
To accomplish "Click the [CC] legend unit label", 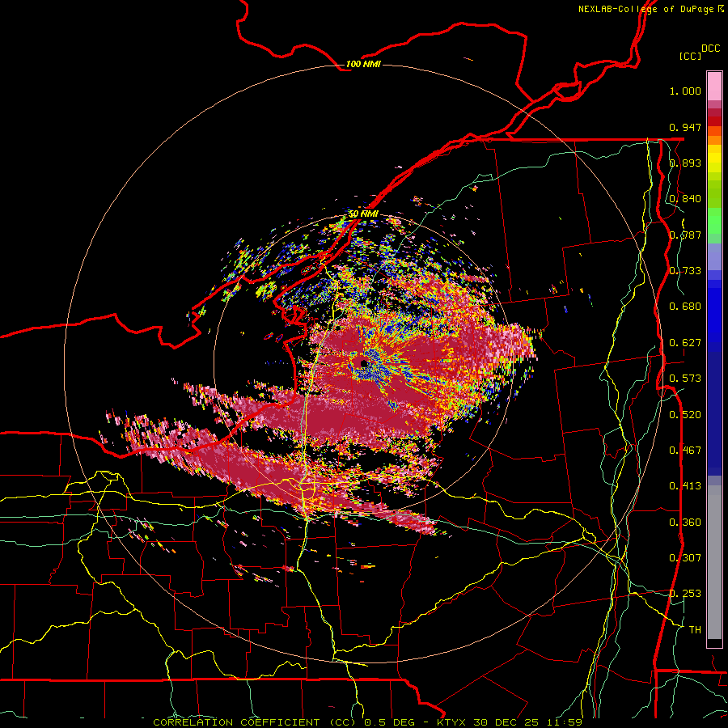I will (690, 56).
